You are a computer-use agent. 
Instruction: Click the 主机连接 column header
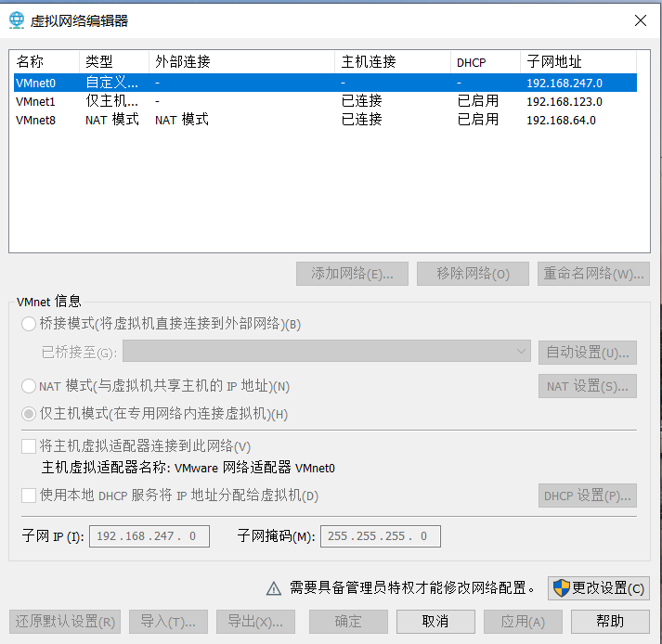click(393, 62)
